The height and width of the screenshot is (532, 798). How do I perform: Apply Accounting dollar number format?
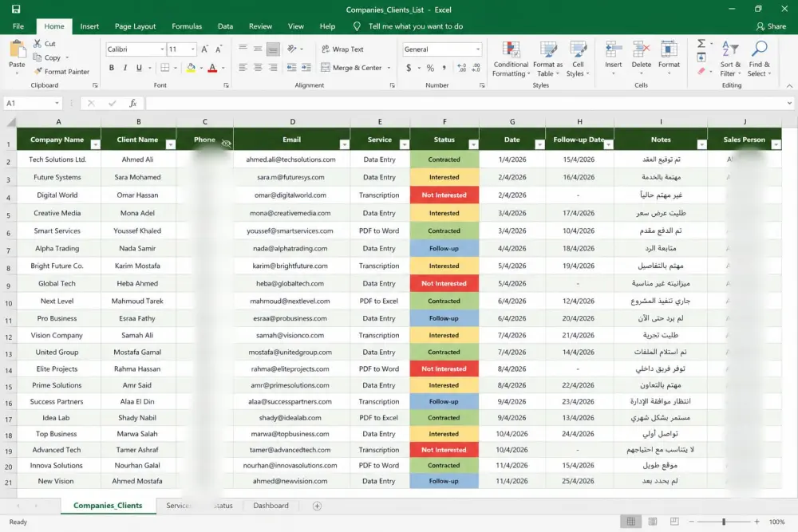pos(409,68)
